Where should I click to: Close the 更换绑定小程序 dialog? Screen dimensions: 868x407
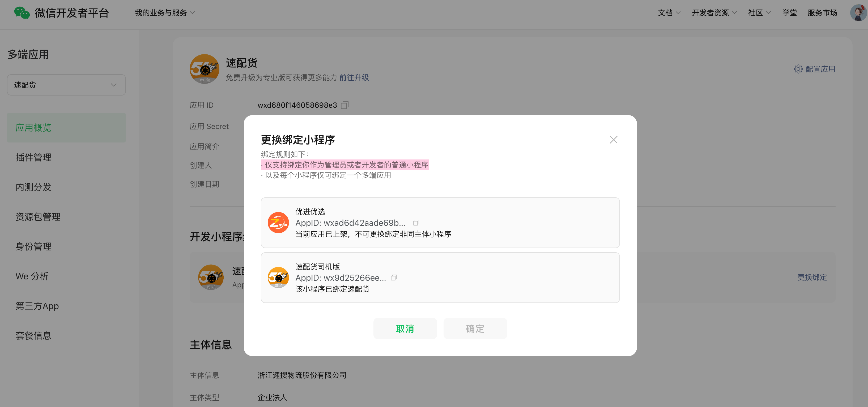(613, 140)
